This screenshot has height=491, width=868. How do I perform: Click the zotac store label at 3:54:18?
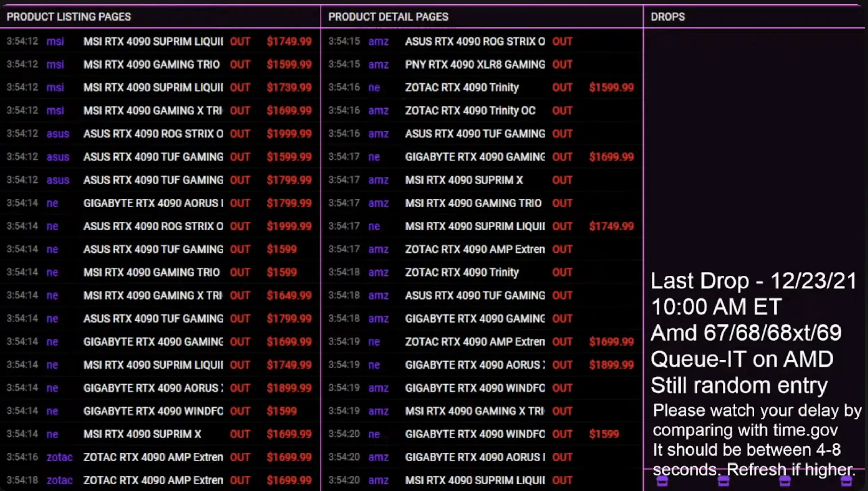tap(59, 480)
